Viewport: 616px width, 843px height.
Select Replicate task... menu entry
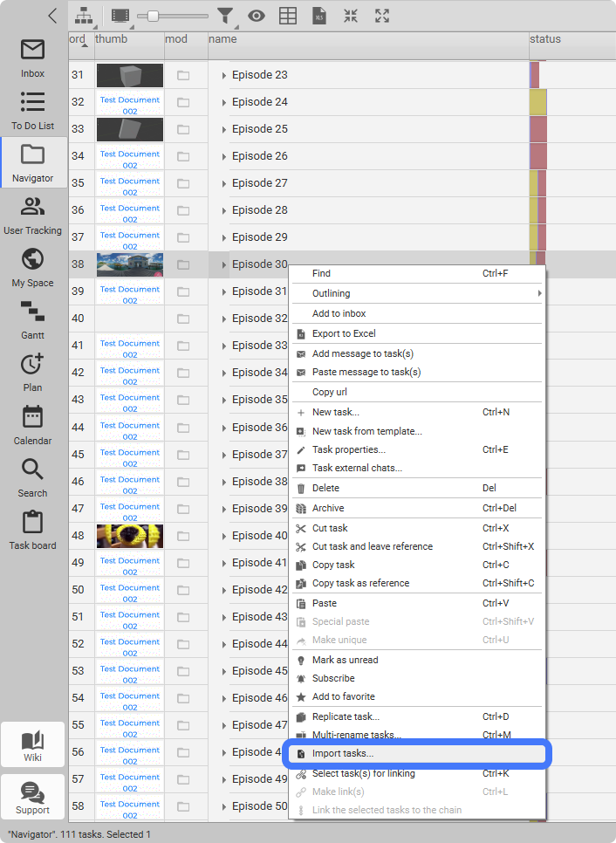[417, 717]
